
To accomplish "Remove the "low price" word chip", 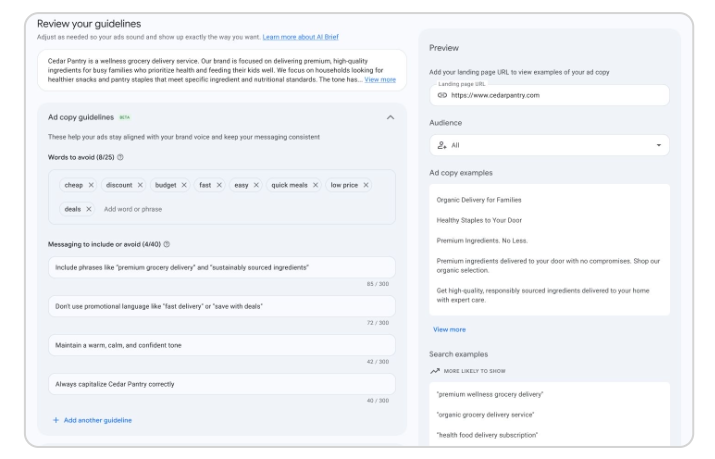I will click(x=366, y=185).
